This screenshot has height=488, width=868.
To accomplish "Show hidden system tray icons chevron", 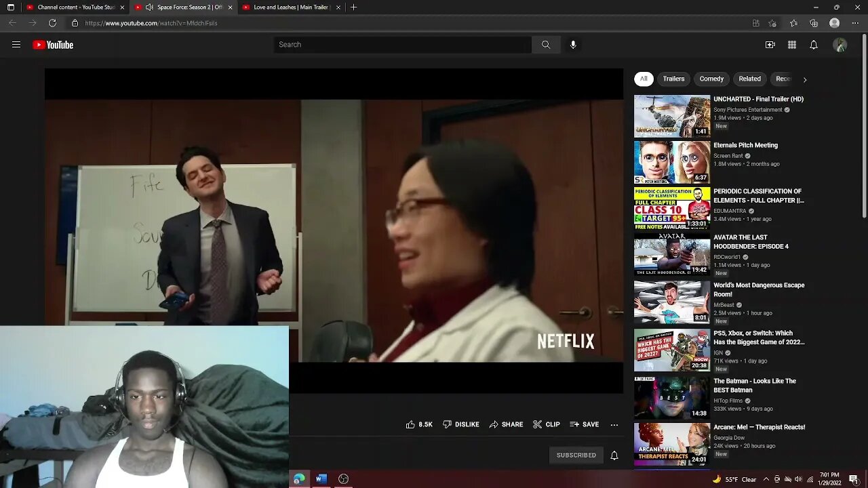I will [767, 479].
